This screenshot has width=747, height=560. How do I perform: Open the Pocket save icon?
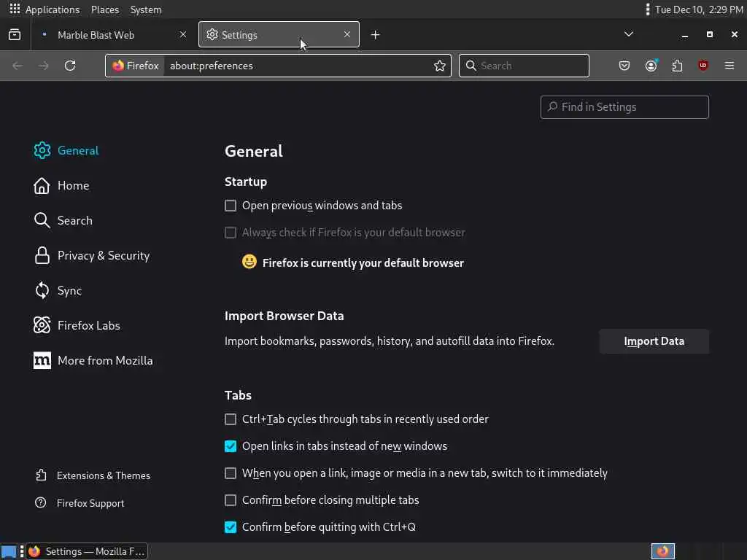[x=624, y=66]
